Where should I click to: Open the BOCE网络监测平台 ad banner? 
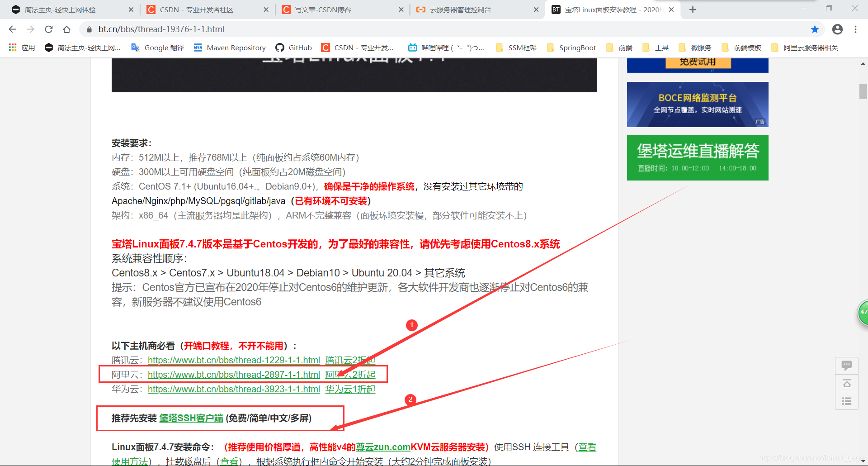point(698,105)
